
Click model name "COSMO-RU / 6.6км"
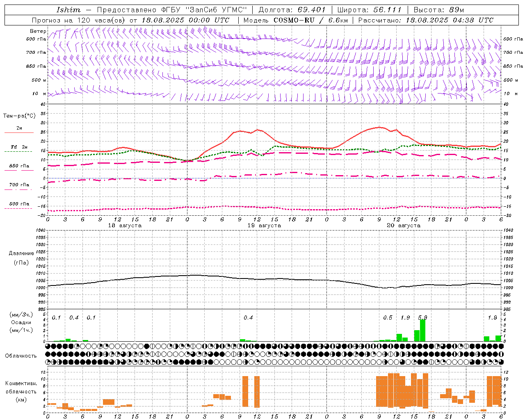pyautogui.click(x=310, y=20)
